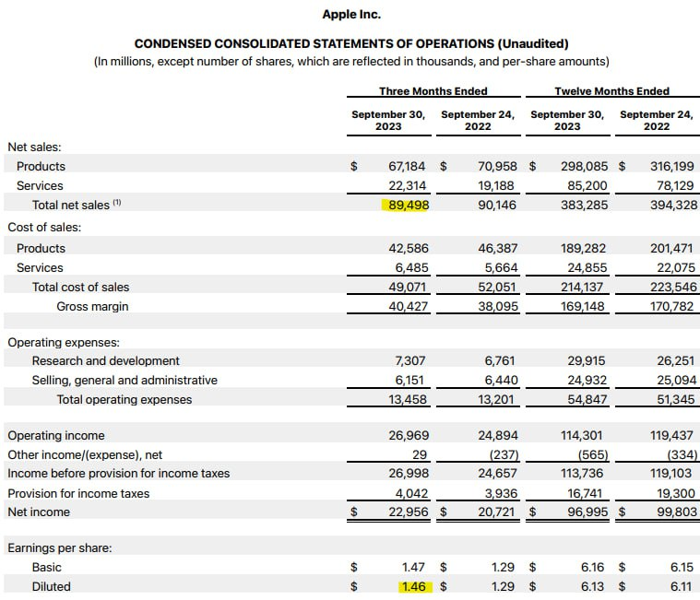Click the Total cost of sales label
Image resolution: width=700 pixels, height=600 pixels.
coord(80,287)
